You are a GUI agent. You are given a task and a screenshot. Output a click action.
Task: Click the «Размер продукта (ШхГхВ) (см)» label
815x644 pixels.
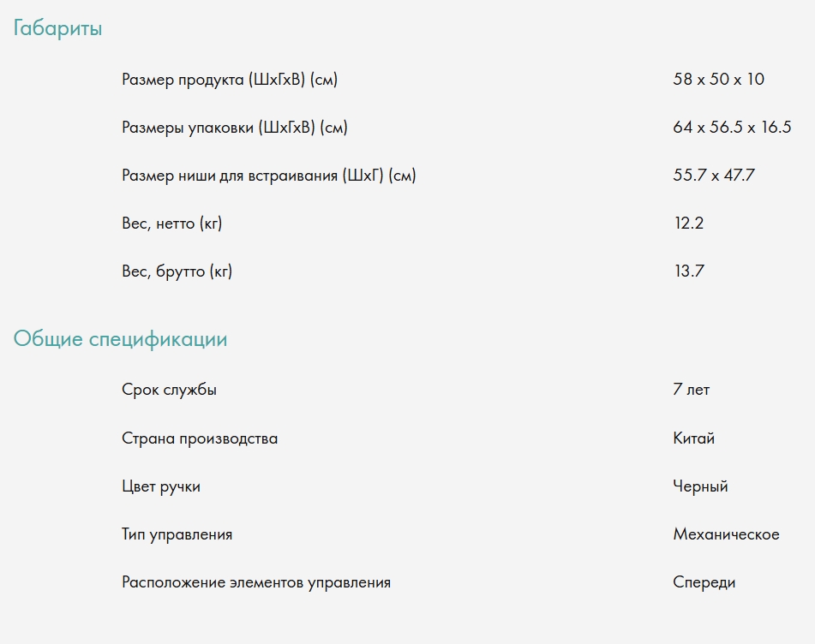click(x=230, y=80)
